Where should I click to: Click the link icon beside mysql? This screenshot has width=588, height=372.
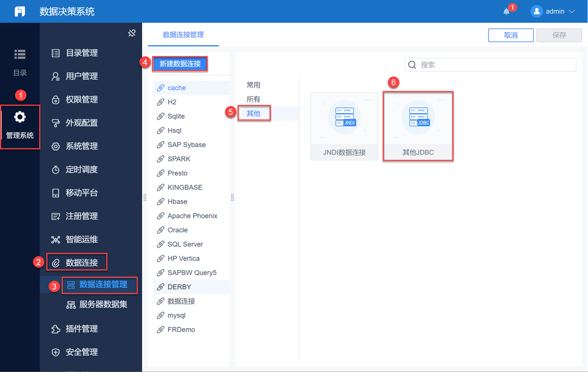coord(160,316)
